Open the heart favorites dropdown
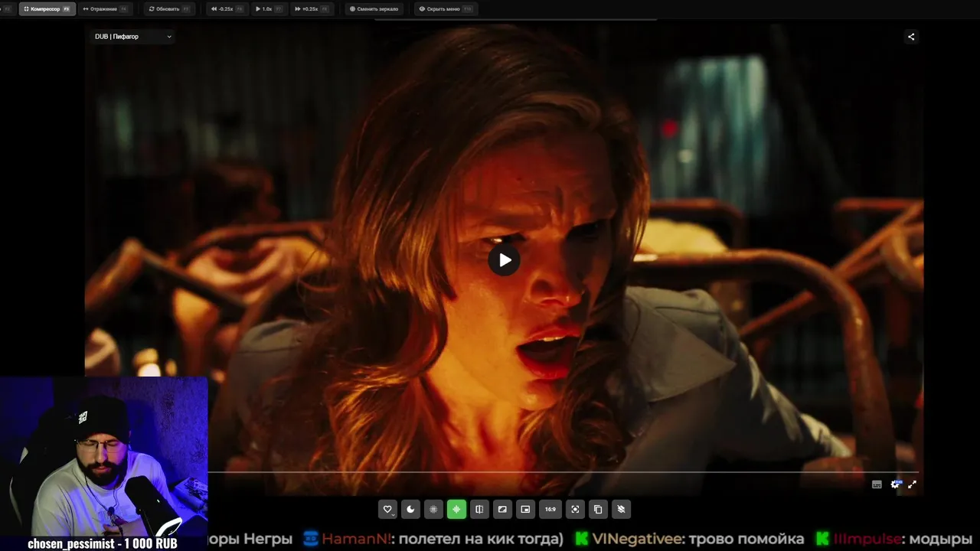This screenshot has width=980, height=551. (x=387, y=509)
